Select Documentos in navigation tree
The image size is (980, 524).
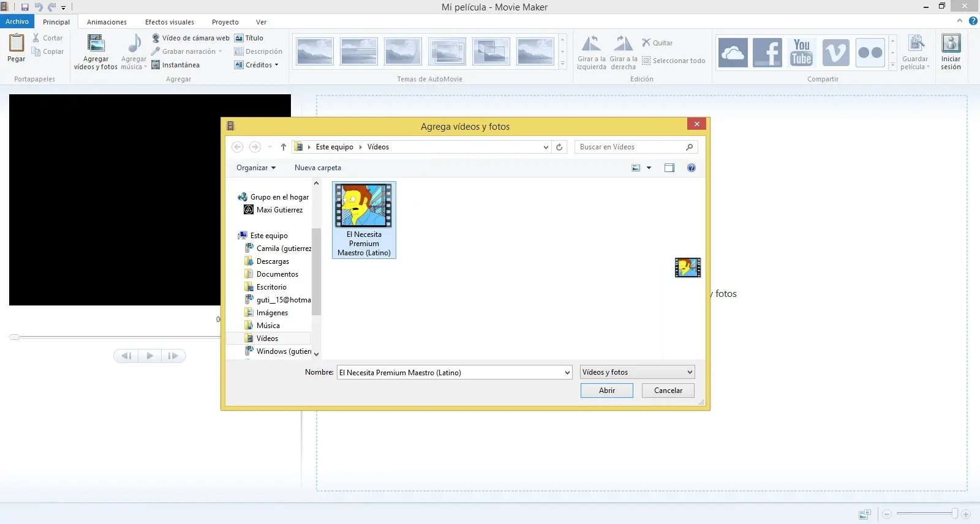point(277,274)
